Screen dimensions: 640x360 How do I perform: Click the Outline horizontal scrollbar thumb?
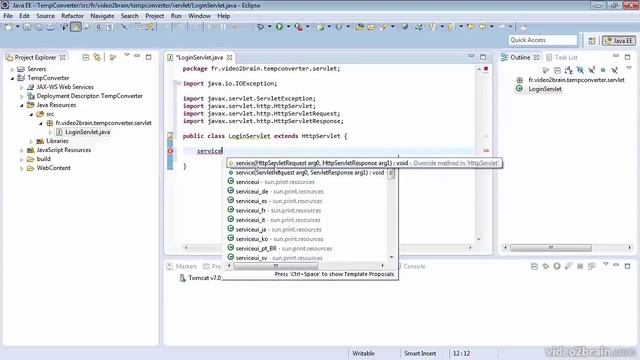(x=550, y=247)
